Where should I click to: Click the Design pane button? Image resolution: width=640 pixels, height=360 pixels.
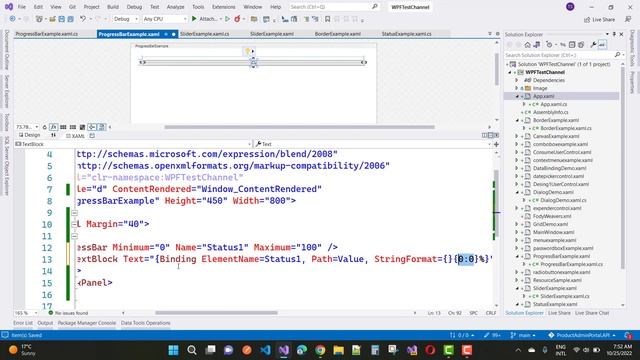coord(29,136)
